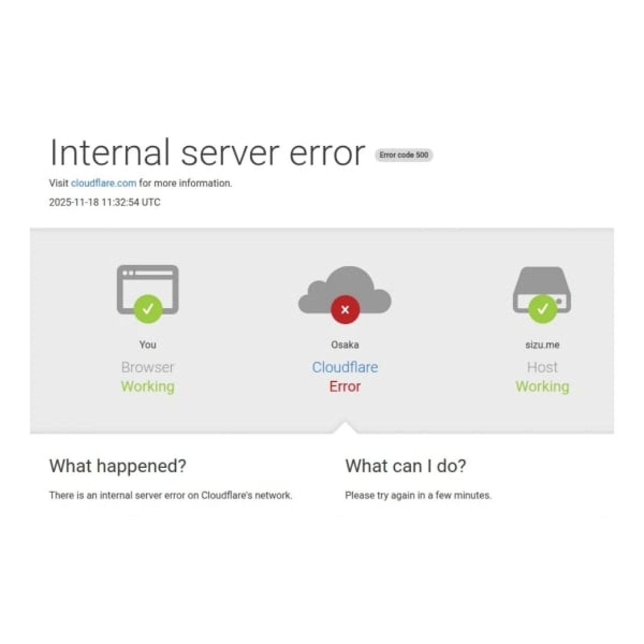Click the browser window icon
The height and width of the screenshot is (644, 644).
(x=148, y=290)
